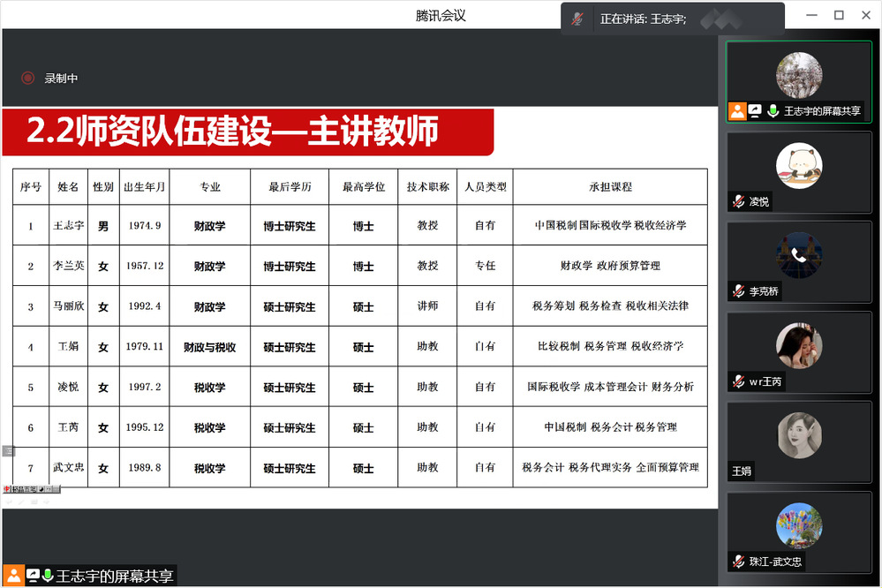882x588 pixels.
Task: Click the red recording indicator icon
Action: (x=28, y=78)
